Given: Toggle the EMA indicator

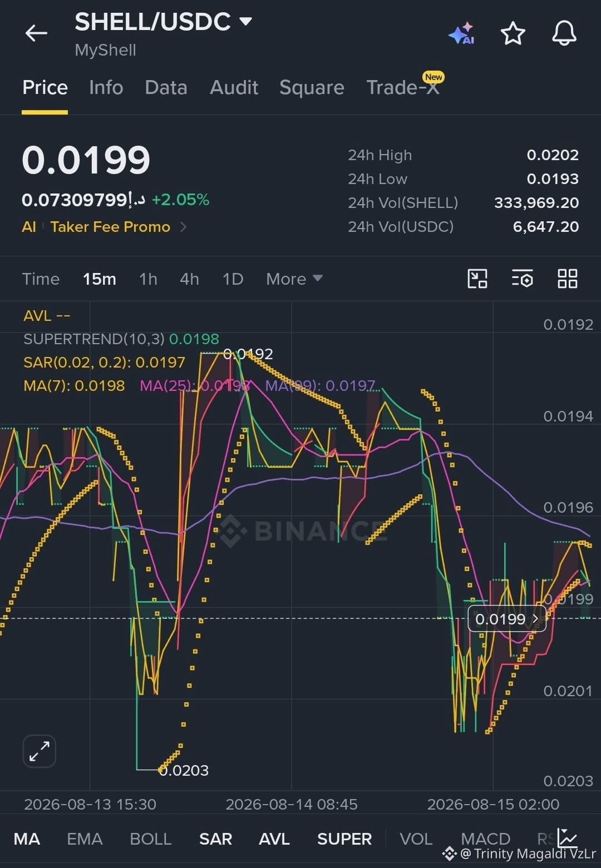Looking at the screenshot, I should pos(85,839).
